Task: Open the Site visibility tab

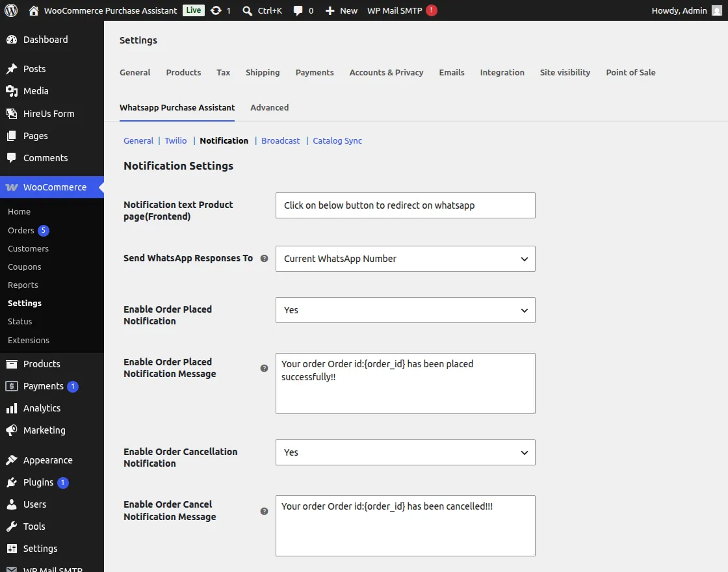Action: click(565, 72)
